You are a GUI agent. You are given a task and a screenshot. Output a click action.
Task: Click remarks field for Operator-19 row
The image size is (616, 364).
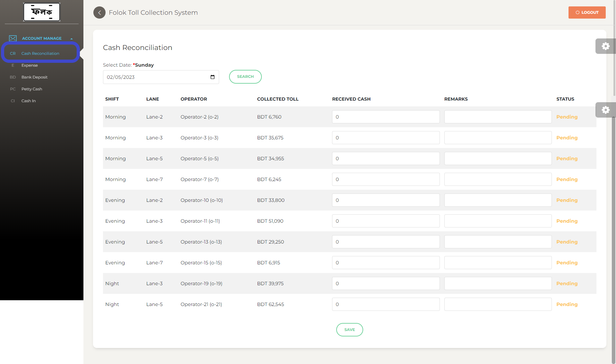point(498,284)
